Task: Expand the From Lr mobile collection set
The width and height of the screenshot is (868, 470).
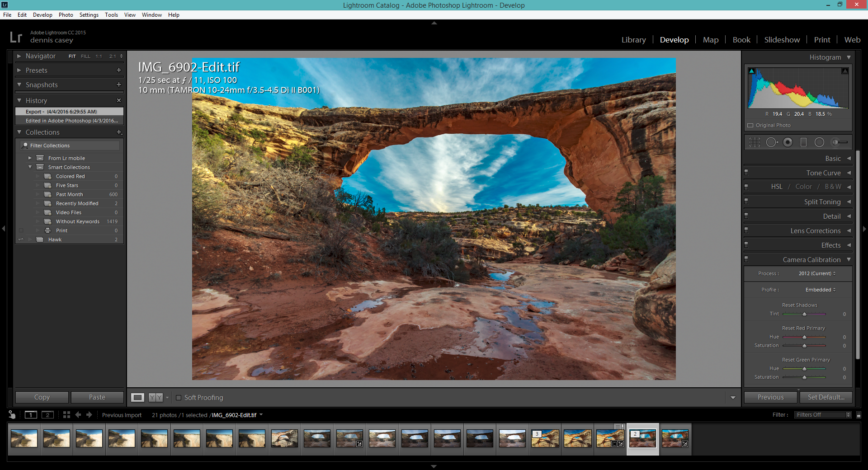Action: [30, 158]
